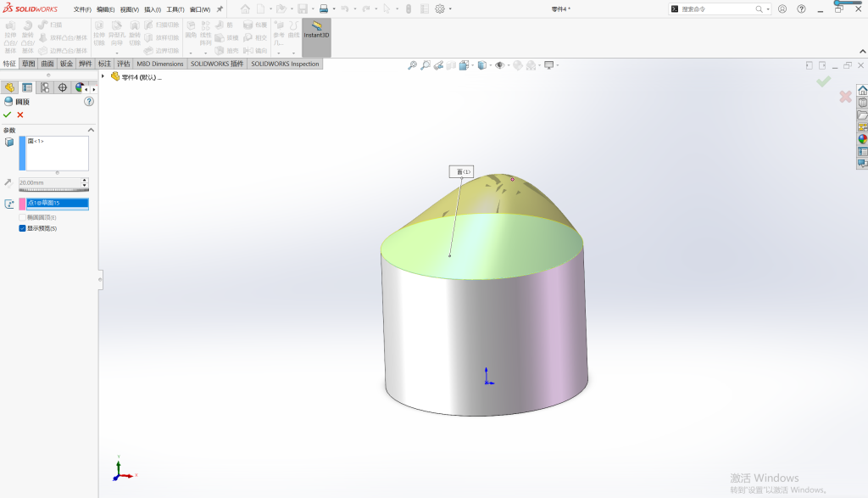The width and height of the screenshot is (868, 498).
Task: Click Reverse Direction arrow icon beside distance
Action: click(x=8, y=182)
